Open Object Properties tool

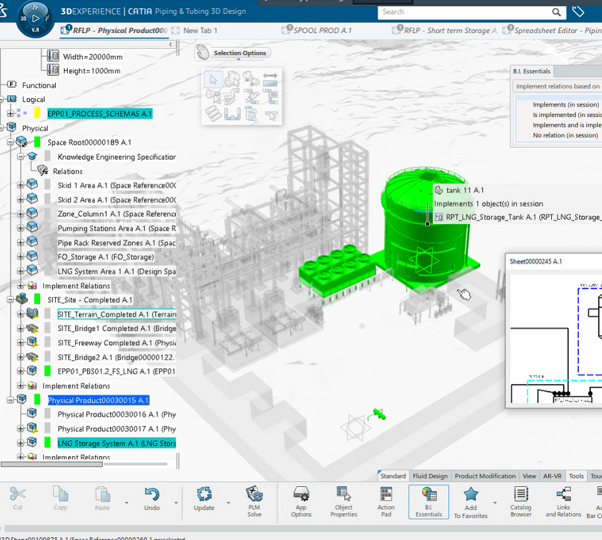coord(343,499)
